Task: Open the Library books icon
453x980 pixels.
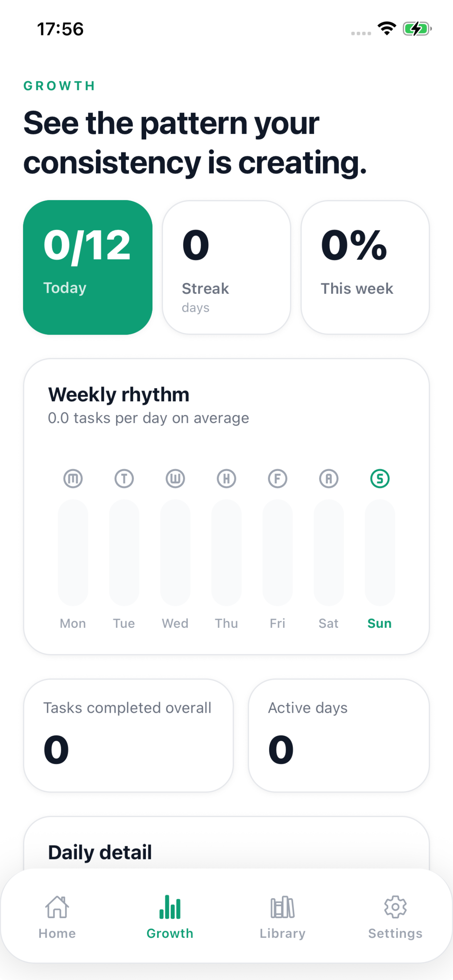Action: (x=282, y=907)
